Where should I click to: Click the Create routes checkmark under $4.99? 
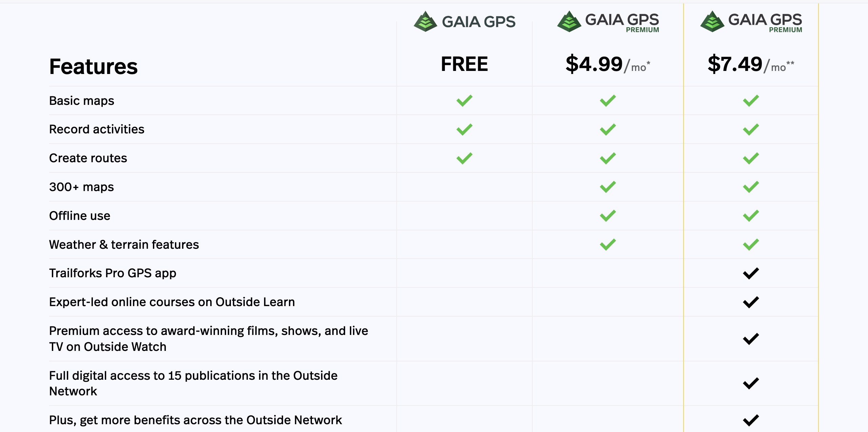tap(608, 158)
